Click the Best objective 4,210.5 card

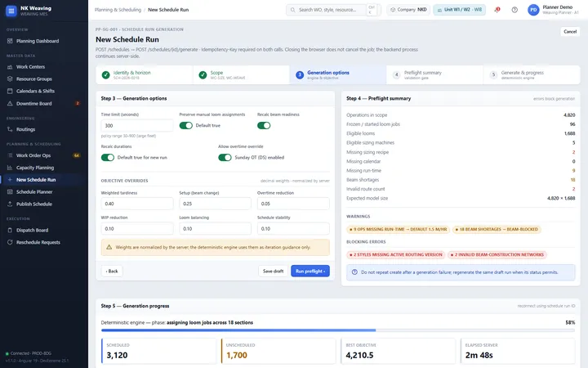point(398,351)
